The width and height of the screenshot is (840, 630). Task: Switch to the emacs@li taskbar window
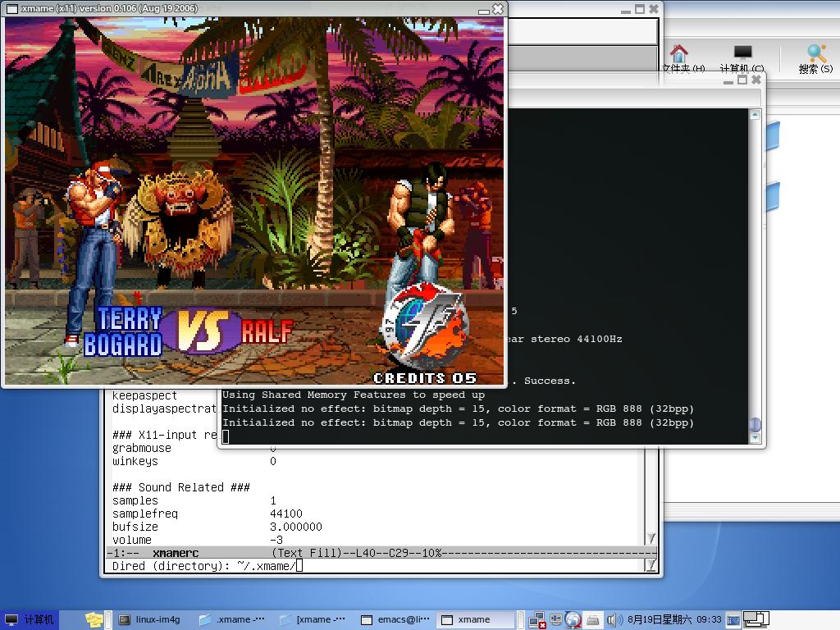tap(396, 620)
